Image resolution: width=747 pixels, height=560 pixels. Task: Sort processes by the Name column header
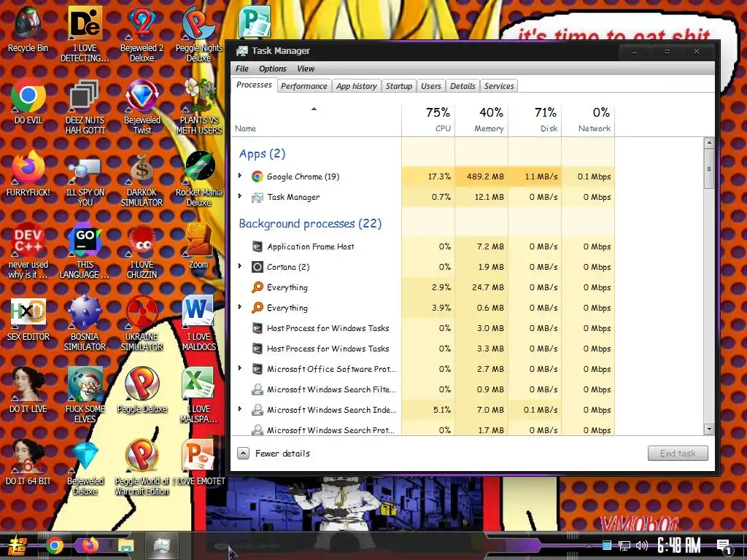pyautogui.click(x=317, y=119)
